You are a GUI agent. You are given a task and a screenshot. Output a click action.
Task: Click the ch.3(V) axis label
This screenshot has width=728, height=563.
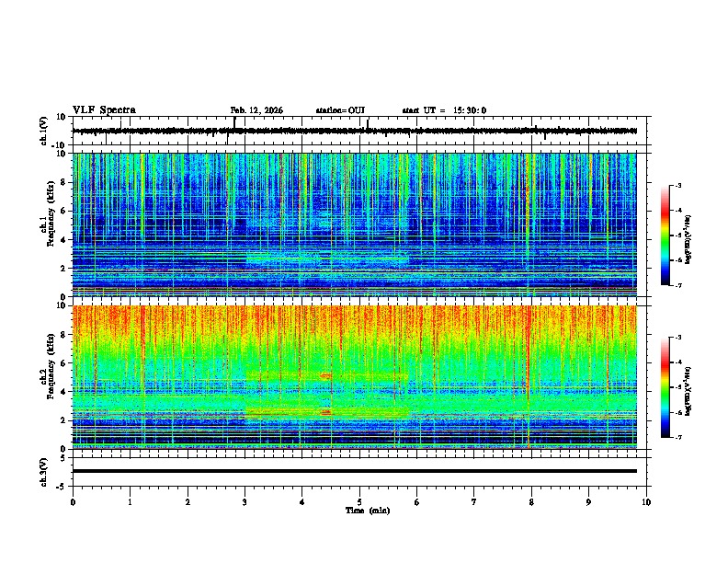(43, 472)
